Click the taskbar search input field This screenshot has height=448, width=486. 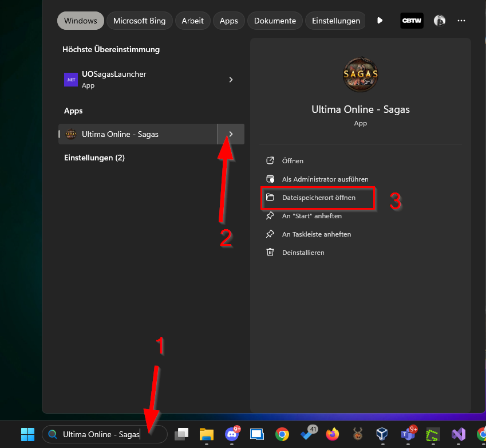(103, 434)
